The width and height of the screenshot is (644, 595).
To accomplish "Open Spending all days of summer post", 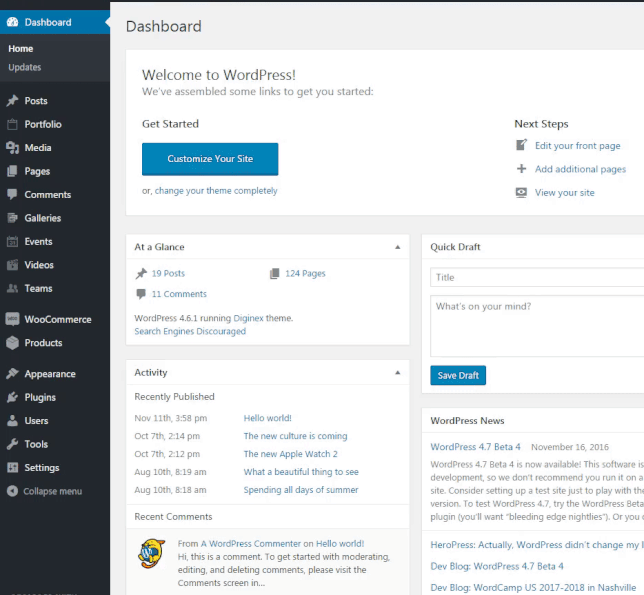I will [301, 490].
